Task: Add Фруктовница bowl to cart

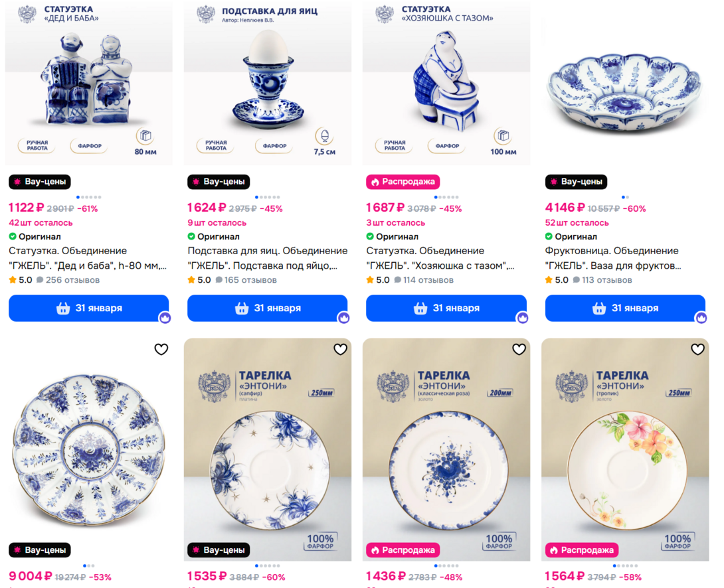Action: click(625, 308)
